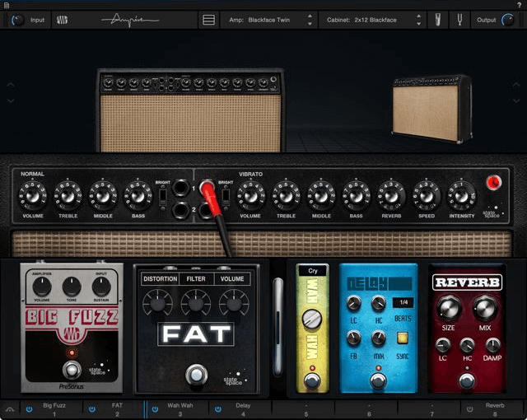Step cabinet selection with Cabinet arrows
Viewport: 527px width, 420px height.
pyautogui.click(x=418, y=20)
